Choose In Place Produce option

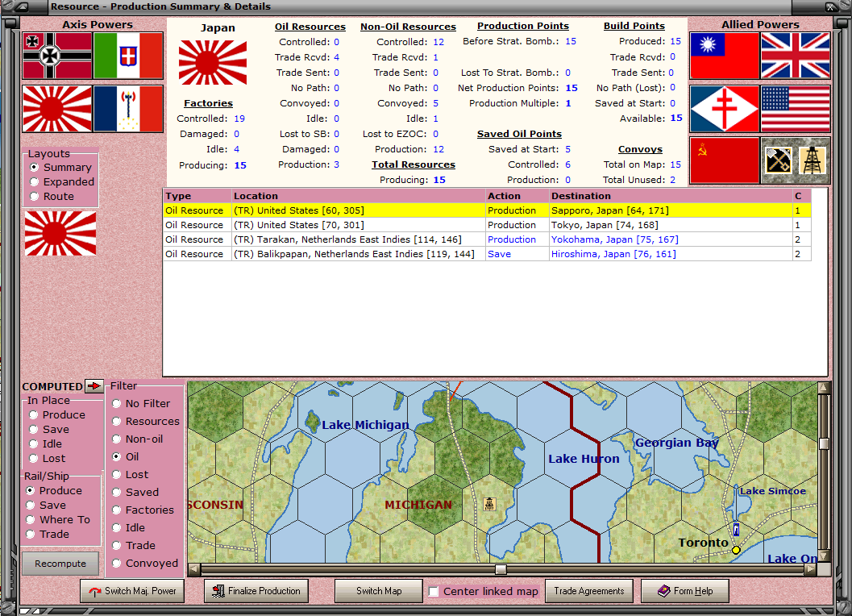coord(57,415)
